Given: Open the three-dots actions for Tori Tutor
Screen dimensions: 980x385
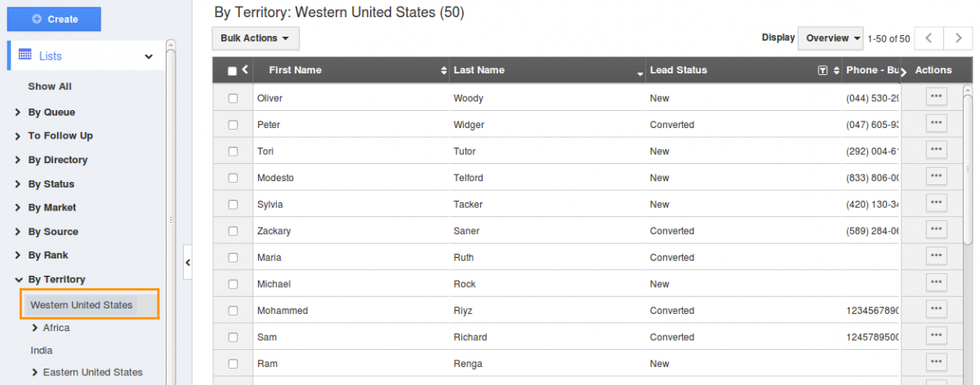Looking at the screenshot, I should (x=936, y=150).
